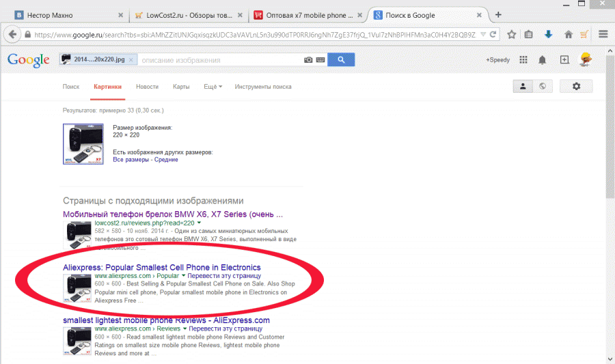Open the Google apps grid icon
The height and width of the screenshot is (364, 615).
(523, 59)
